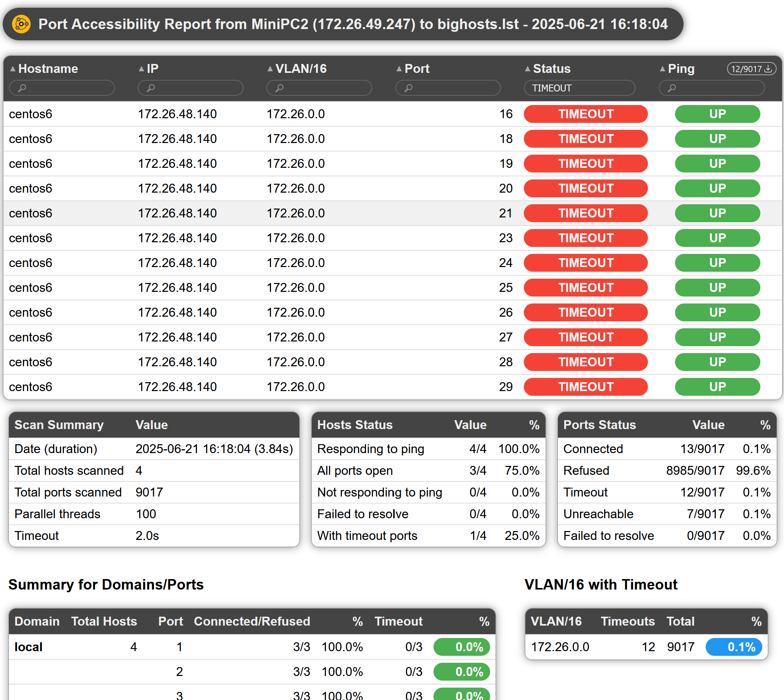Click green 0.0% badge for port 1
Image resolution: width=784 pixels, height=700 pixels.
(461, 647)
